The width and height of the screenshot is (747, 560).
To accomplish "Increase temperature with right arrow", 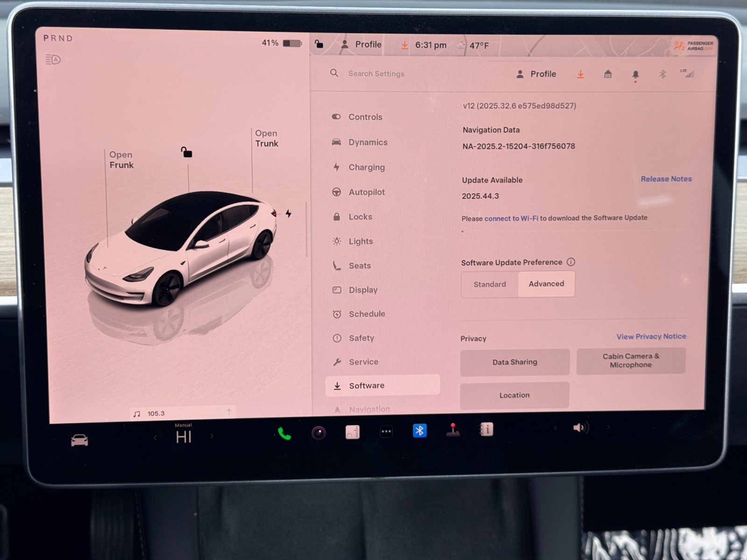I will pyautogui.click(x=212, y=436).
